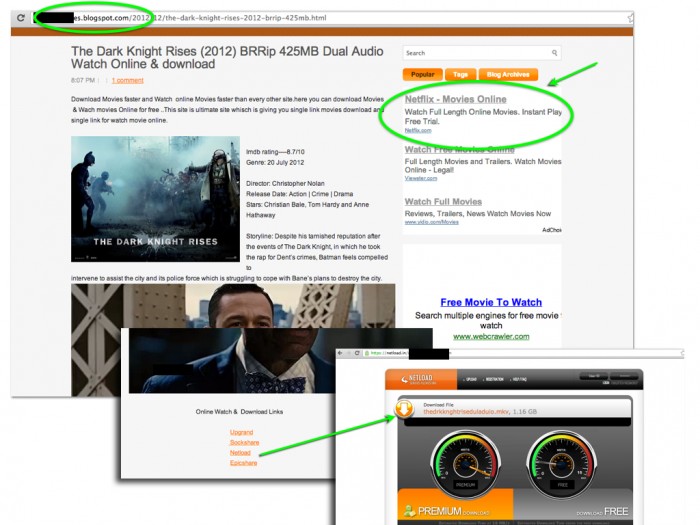This screenshot has height=525, width=700.
Task: Click the thedrkknghtriseduladuio.mkv file link
Action: click(466, 412)
